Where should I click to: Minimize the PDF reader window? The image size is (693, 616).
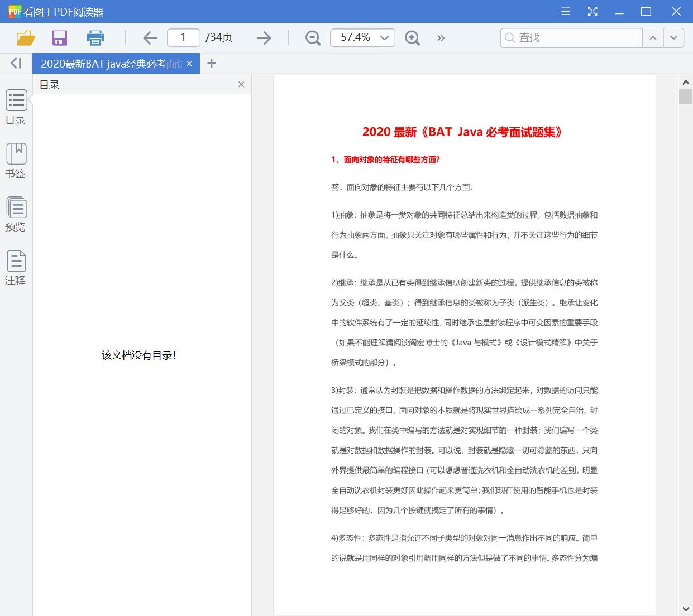tap(619, 11)
